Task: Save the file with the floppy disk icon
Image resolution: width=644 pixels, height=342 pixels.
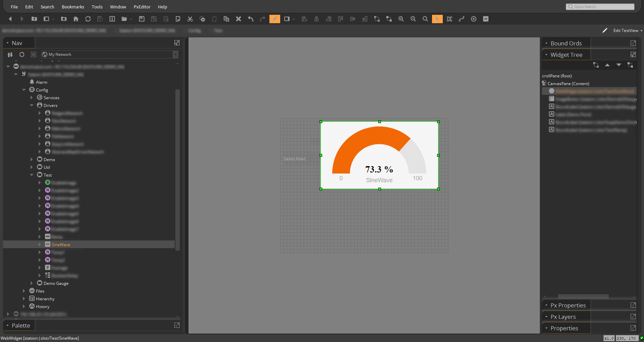Action: point(142,19)
